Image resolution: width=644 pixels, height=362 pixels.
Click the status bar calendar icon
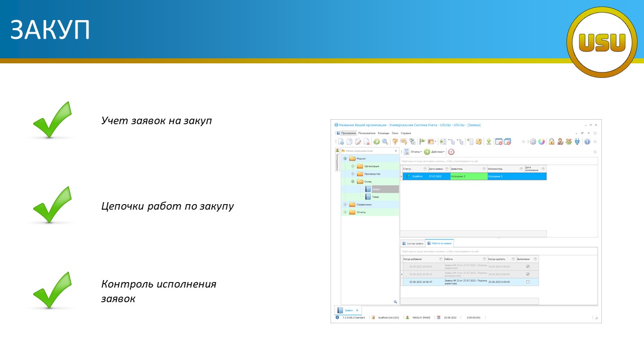[x=439, y=318]
